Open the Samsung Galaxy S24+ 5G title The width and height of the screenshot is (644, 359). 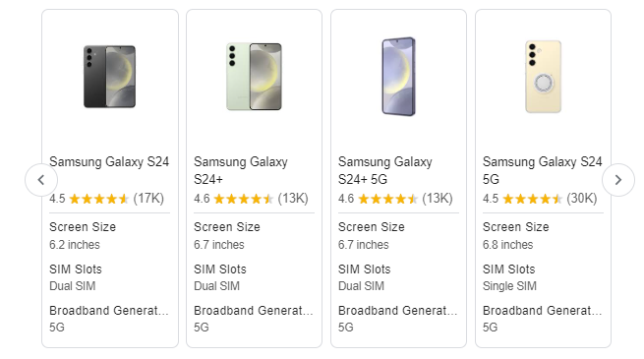[385, 170]
